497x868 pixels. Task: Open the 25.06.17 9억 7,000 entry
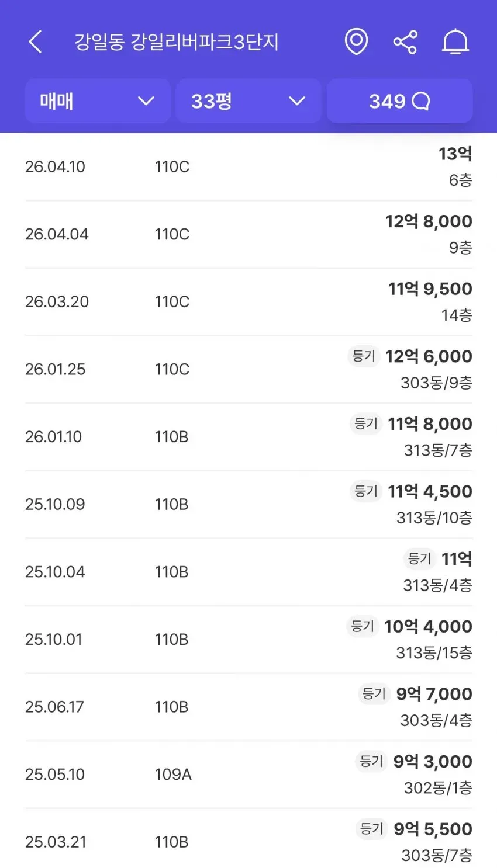(248, 707)
